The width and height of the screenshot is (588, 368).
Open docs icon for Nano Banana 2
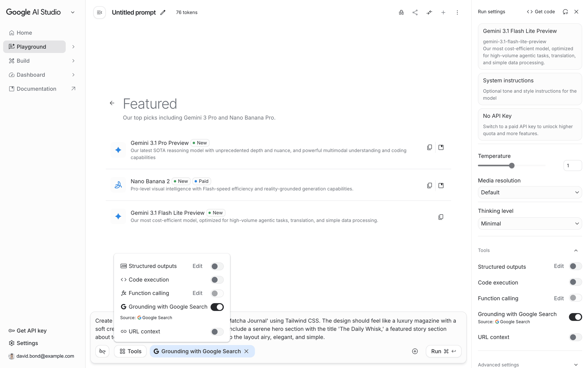click(441, 186)
